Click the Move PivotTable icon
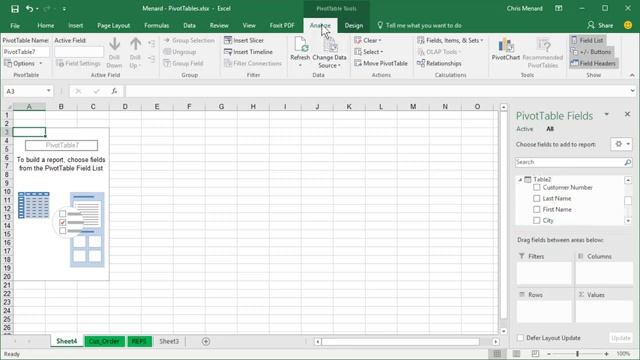This screenshot has height=360, width=640. [358, 63]
